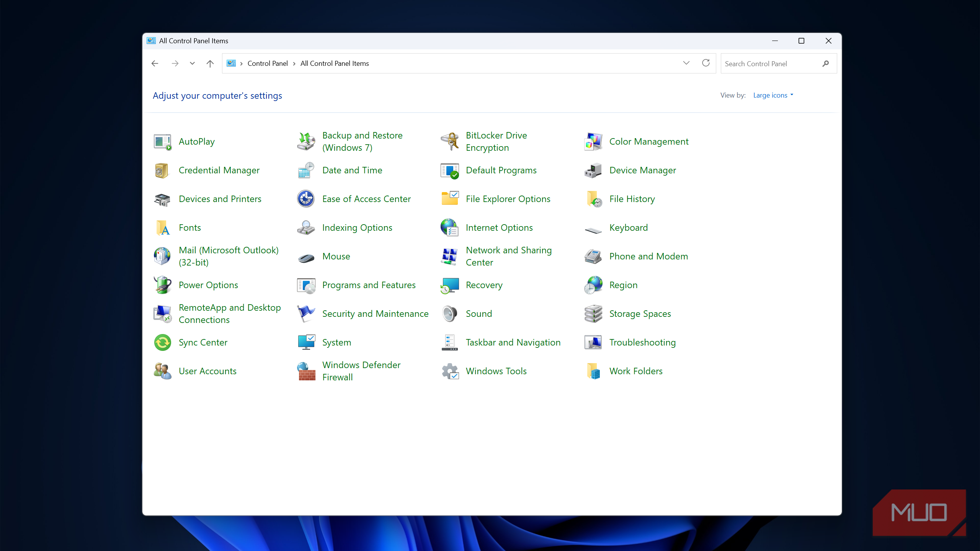Open the Security and Maintenance link
The image size is (980, 551).
tap(376, 314)
